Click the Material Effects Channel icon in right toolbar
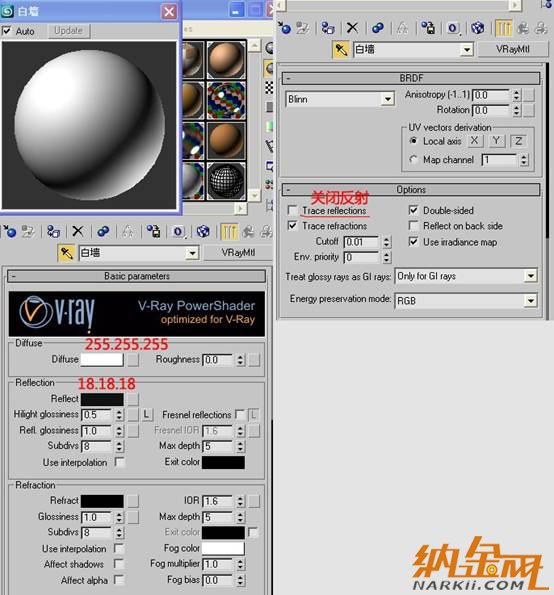This screenshot has width=554, height=595. click(x=453, y=28)
